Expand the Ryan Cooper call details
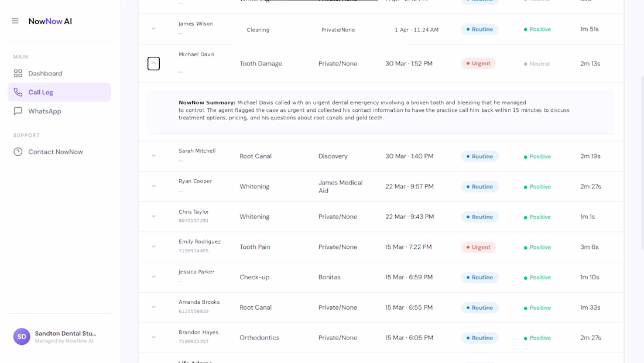The height and width of the screenshot is (363, 644). pos(153,186)
